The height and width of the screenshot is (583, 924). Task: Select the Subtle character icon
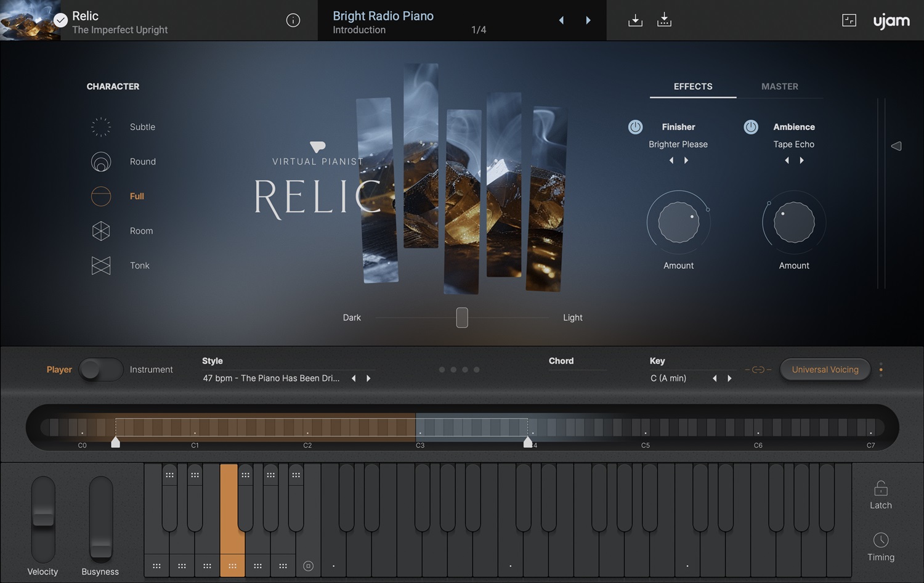click(101, 127)
